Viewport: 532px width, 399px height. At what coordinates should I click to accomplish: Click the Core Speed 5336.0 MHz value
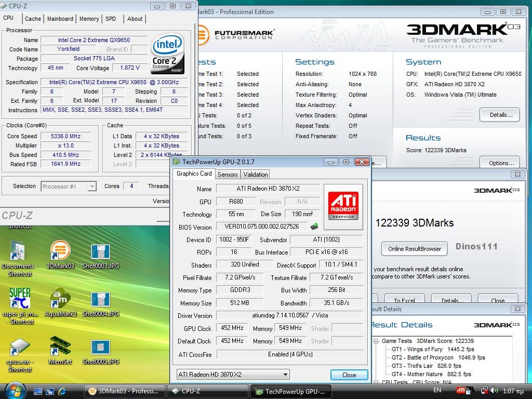(66, 136)
